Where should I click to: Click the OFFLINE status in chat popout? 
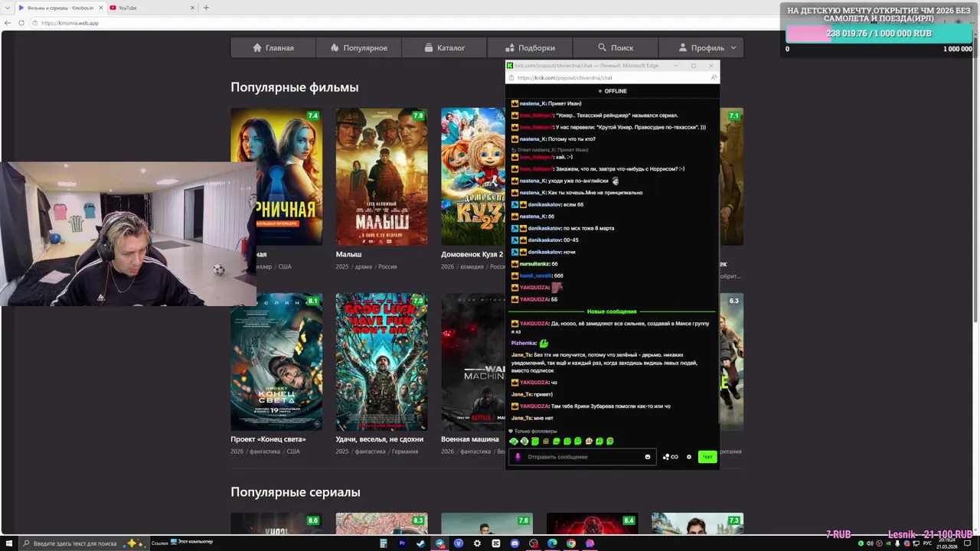tap(612, 91)
